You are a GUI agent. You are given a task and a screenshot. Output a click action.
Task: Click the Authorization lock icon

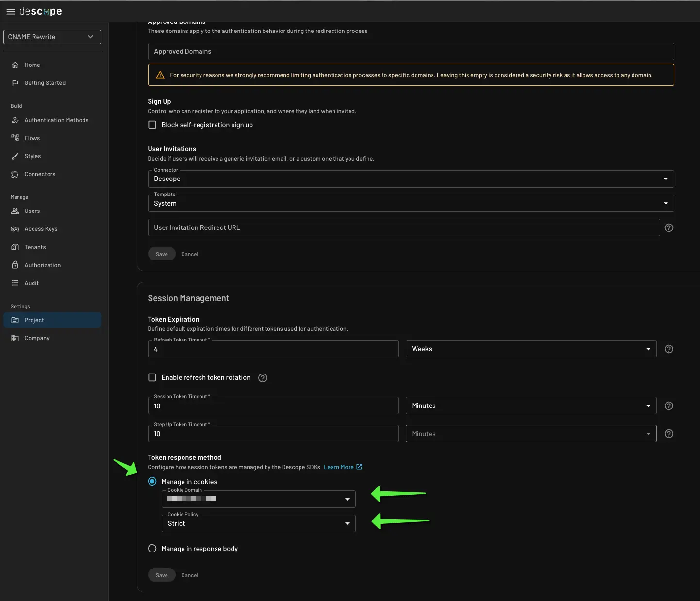(15, 265)
